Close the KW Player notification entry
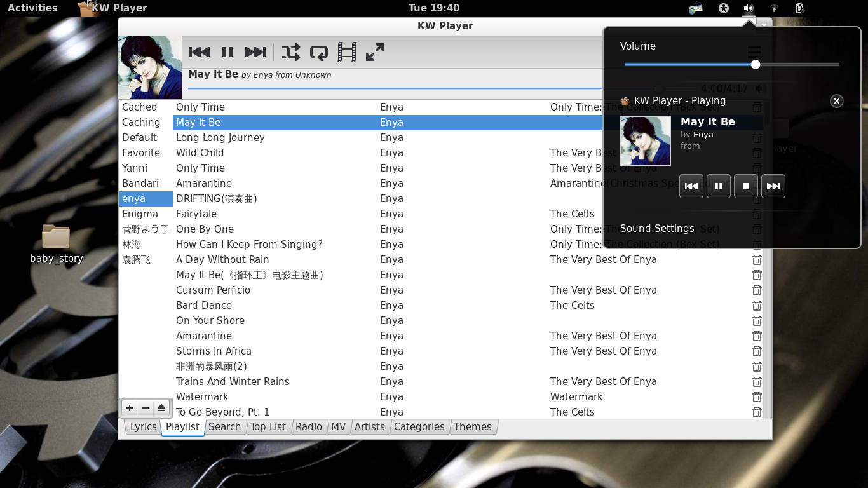 [x=837, y=101]
